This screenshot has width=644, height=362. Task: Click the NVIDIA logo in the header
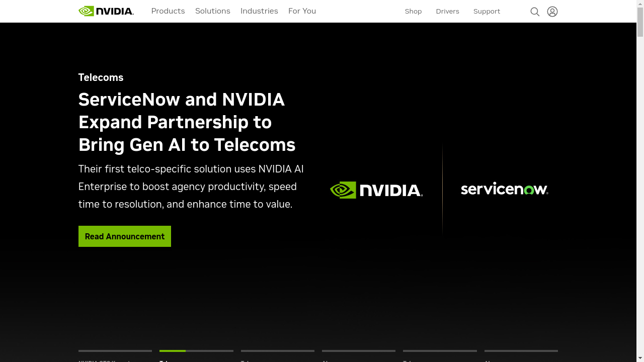(106, 11)
